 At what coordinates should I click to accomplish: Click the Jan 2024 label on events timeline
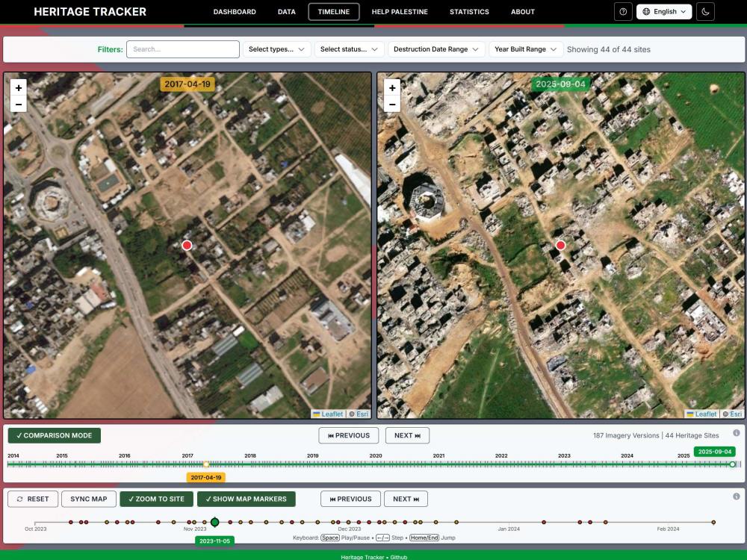pos(509,529)
